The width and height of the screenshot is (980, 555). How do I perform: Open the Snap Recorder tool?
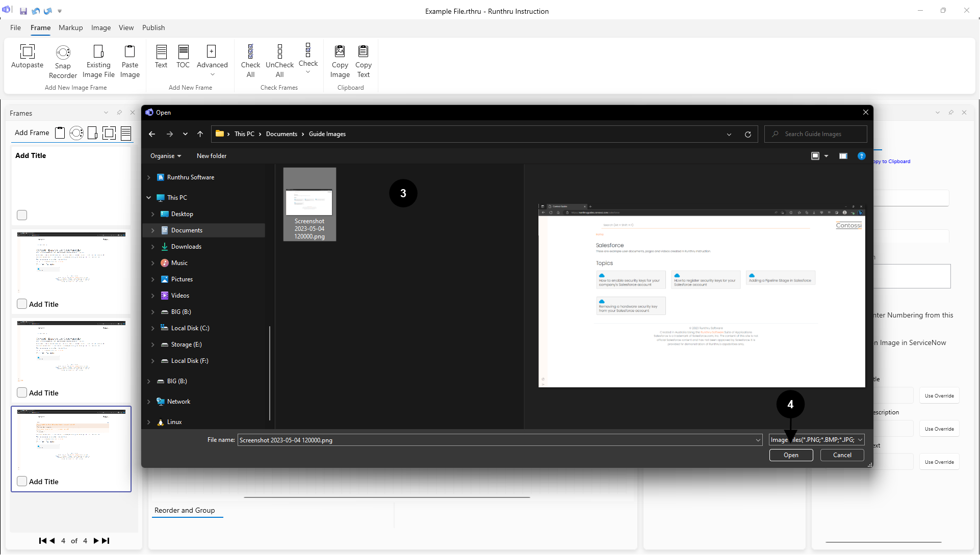(x=63, y=52)
